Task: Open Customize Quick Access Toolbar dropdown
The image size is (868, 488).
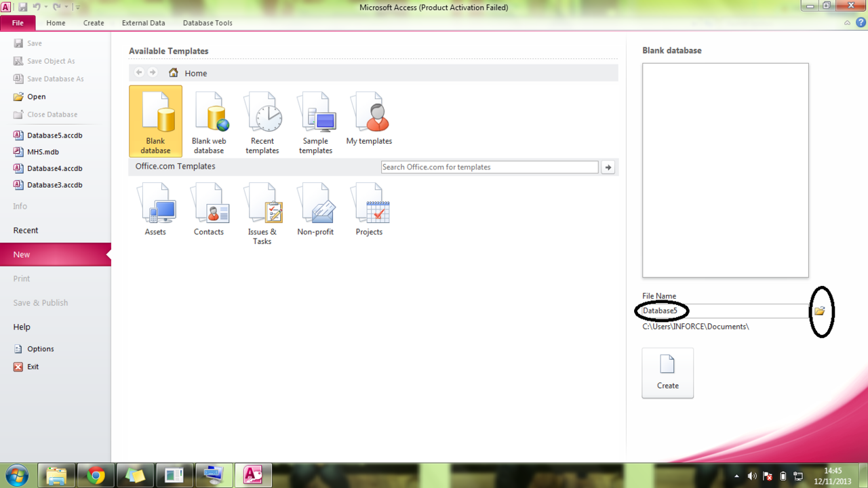Action: (77, 7)
